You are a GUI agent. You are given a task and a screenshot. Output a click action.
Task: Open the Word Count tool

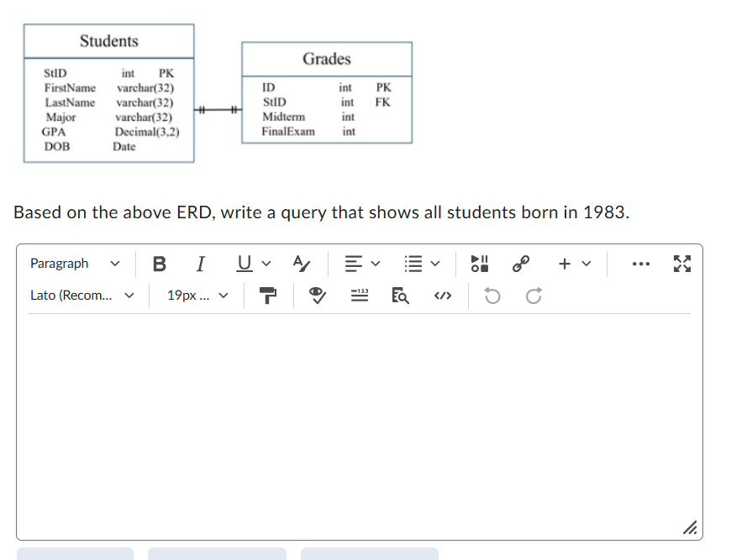pyautogui.click(x=359, y=296)
